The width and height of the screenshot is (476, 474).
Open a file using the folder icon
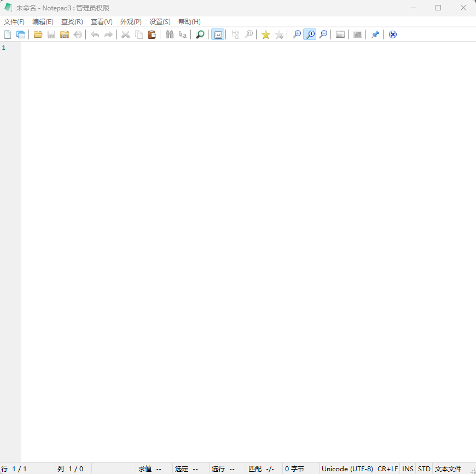click(x=38, y=34)
